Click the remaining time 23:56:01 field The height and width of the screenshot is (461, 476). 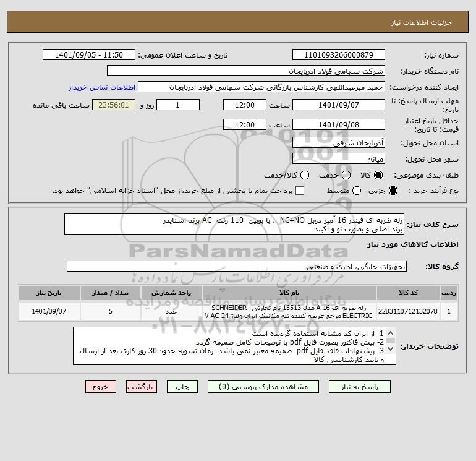click(x=114, y=105)
